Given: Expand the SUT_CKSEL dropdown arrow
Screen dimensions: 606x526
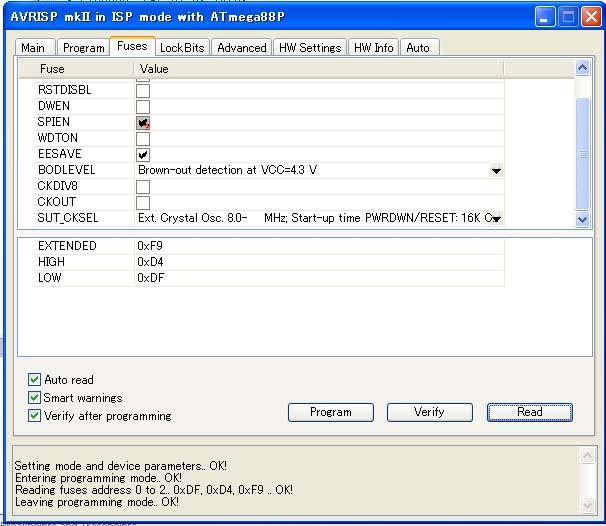Looking at the screenshot, I should (x=496, y=219).
